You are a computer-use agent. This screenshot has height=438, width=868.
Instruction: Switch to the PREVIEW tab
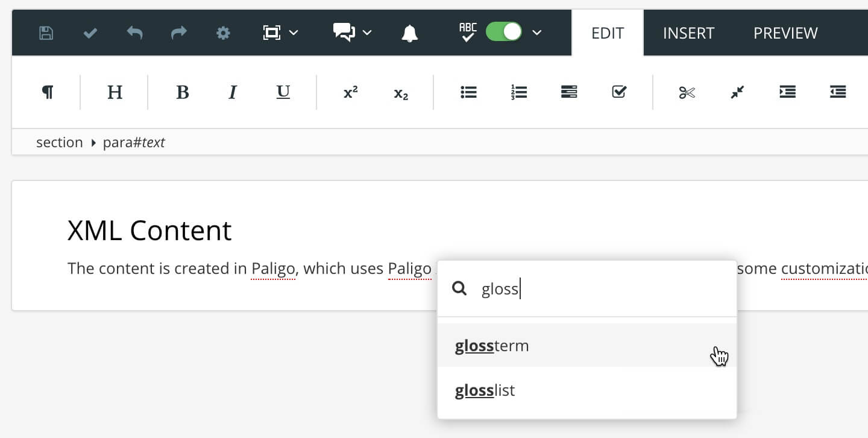click(785, 33)
